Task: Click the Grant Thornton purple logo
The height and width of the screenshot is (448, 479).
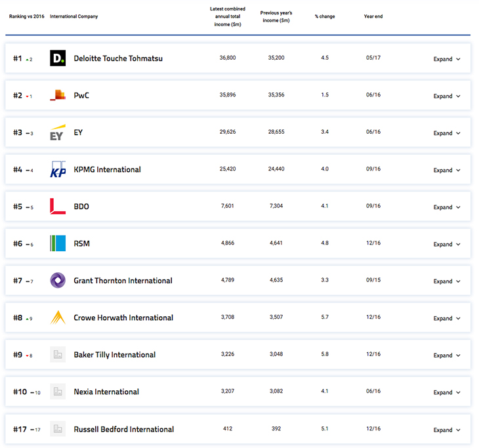Action: tap(58, 280)
